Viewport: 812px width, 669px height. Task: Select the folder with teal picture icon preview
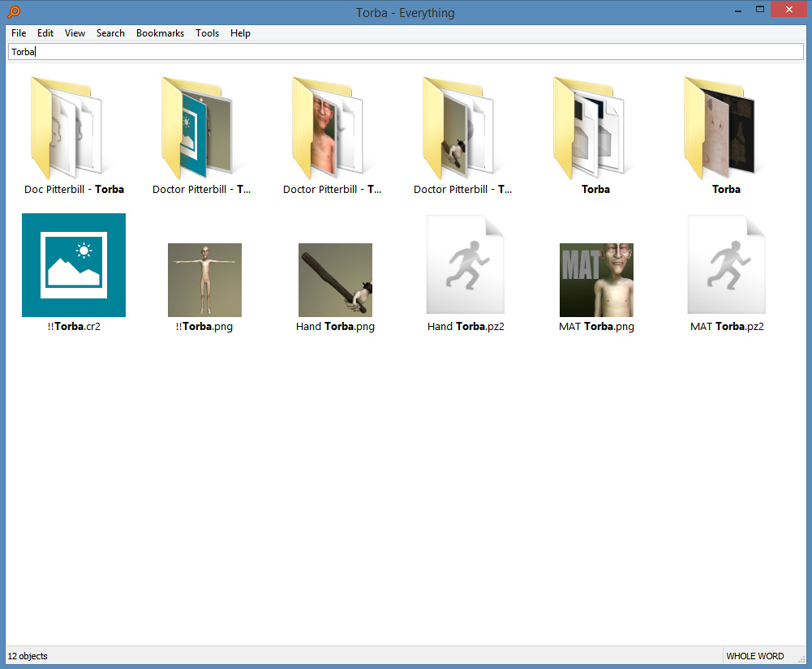click(204, 128)
